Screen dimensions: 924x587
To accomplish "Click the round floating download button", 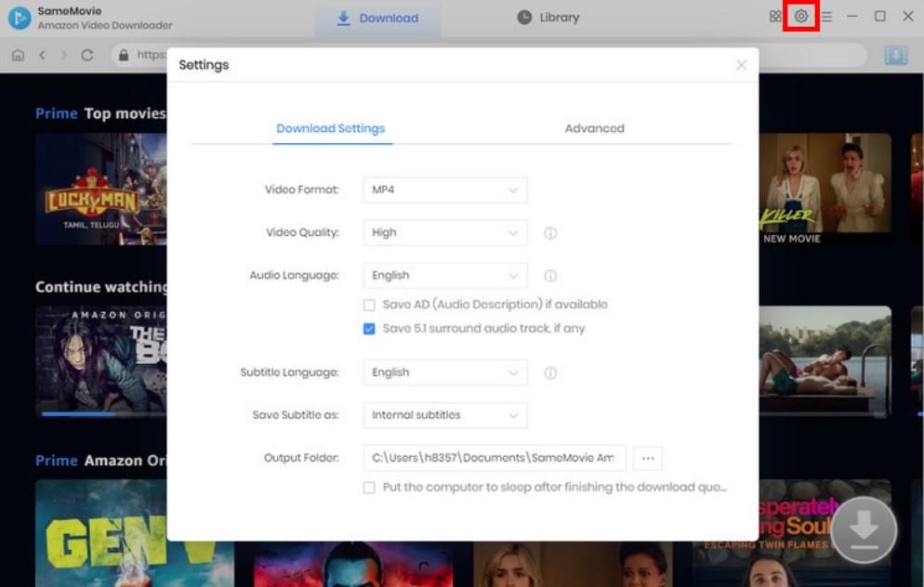I will [864, 530].
